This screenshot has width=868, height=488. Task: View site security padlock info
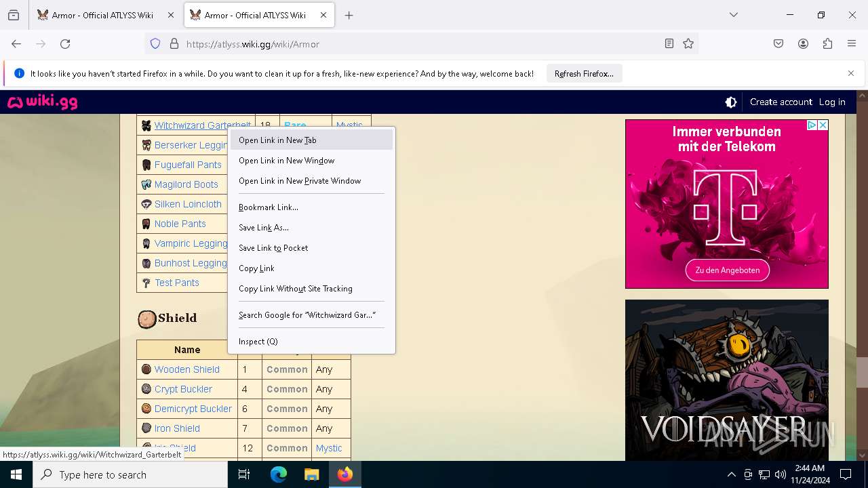pyautogui.click(x=174, y=44)
